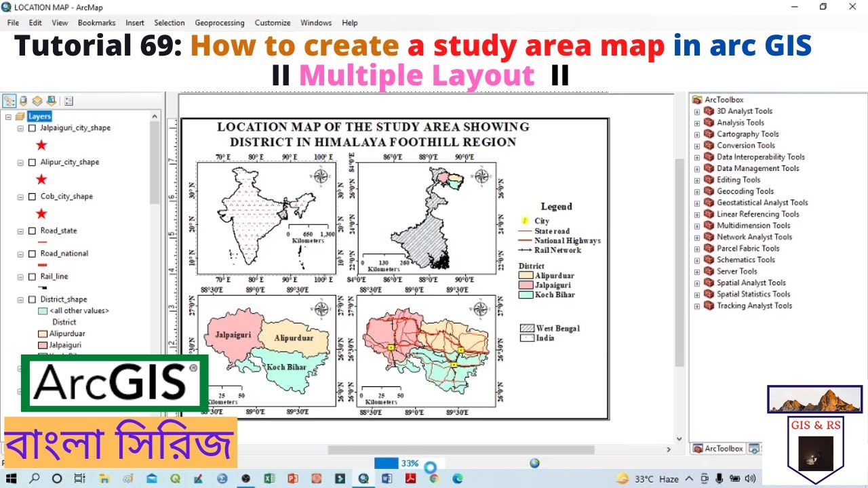
Task: Toggle Cob_city_shape layer visibility checkbox
Action: coord(32,197)
